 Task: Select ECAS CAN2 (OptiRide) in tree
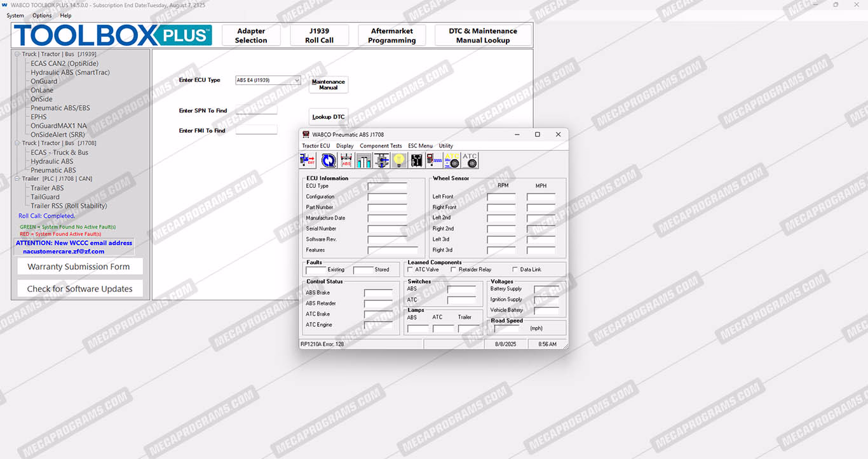tap(65, 63)
